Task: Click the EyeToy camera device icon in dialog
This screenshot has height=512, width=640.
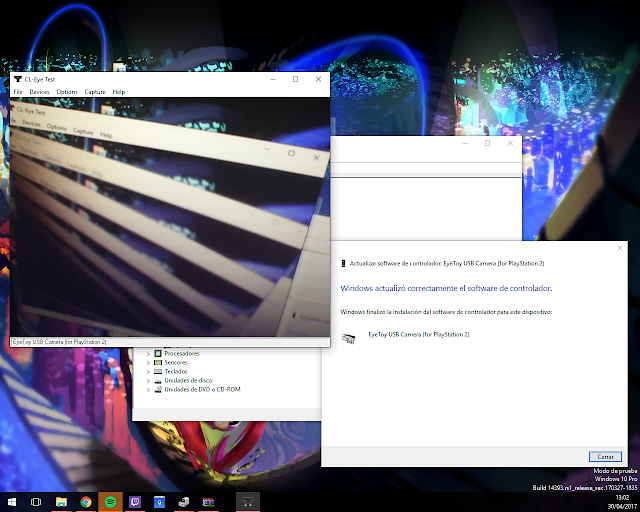Action: [349, 338]
